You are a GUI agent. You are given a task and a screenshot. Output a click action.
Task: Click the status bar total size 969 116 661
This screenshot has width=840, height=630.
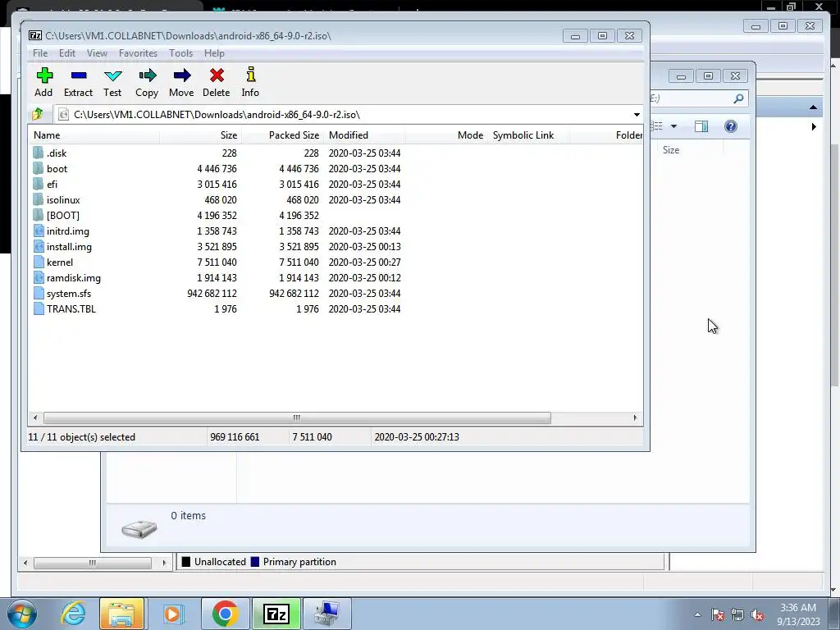235,437
